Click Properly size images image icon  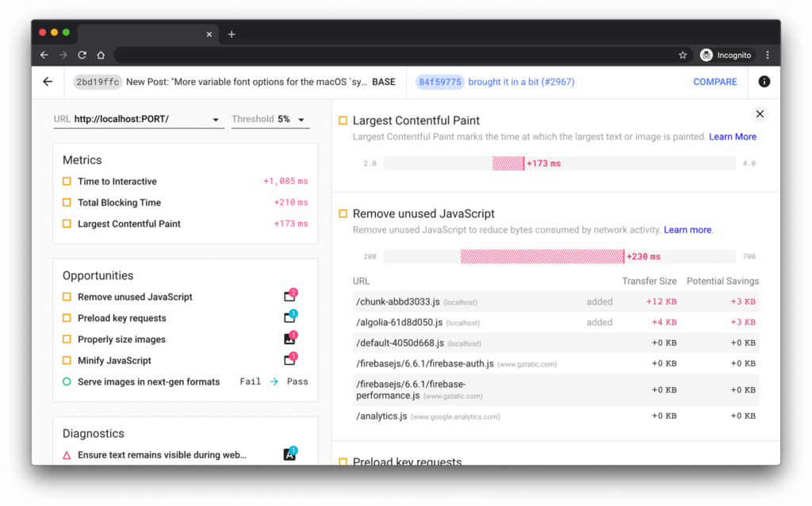289,339
